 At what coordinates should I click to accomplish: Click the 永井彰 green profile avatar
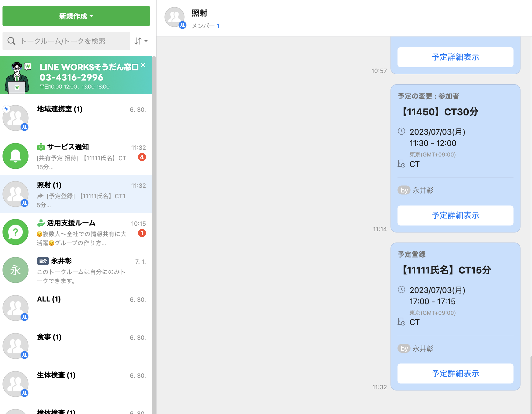point(15,270)
